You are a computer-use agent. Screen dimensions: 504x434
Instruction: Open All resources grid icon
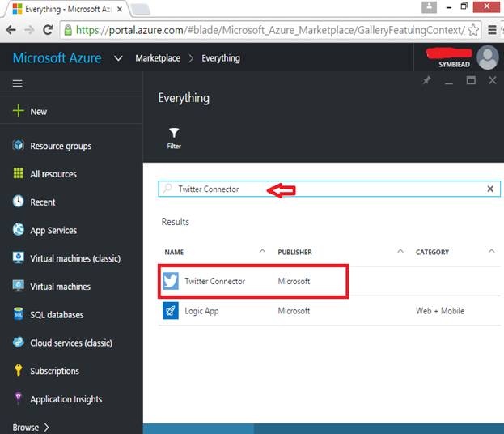(x=19, y=173)
